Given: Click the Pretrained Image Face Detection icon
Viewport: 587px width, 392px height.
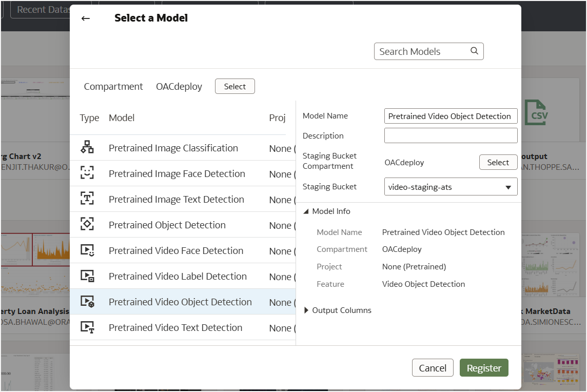Looking at the screenshot, I should click(88, 173).
